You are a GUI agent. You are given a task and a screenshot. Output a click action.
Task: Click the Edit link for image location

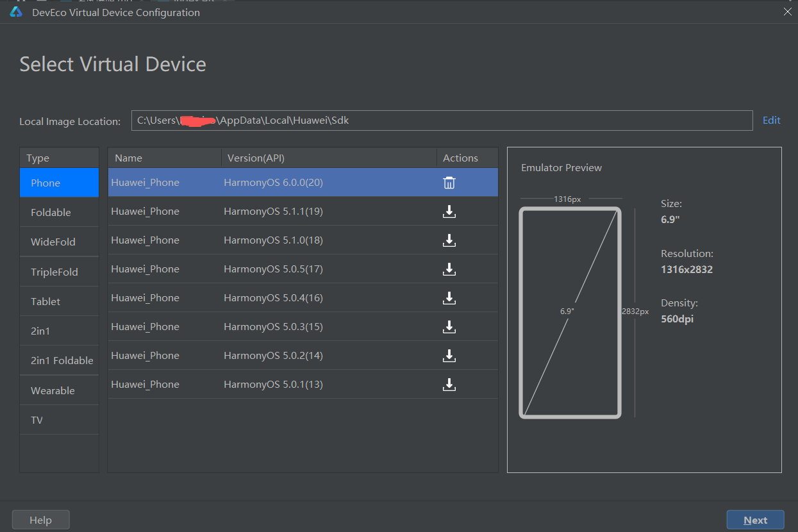pos(771,120)
